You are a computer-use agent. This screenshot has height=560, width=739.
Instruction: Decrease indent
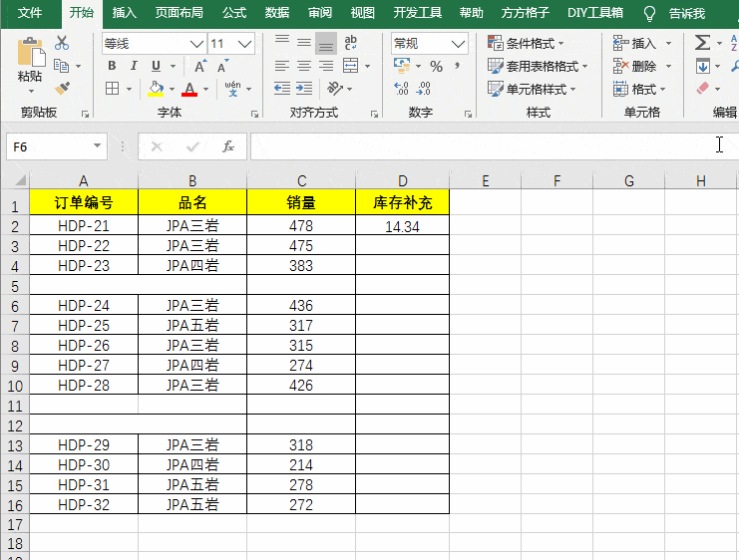click(282, 88)
